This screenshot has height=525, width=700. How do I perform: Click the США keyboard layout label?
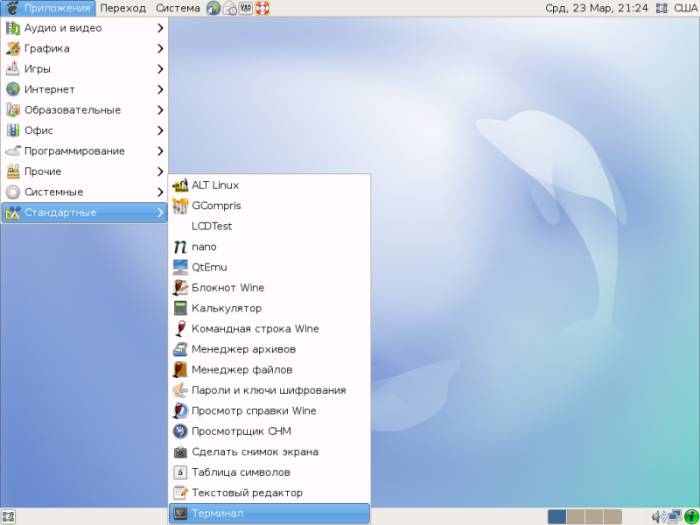[685, 8]
